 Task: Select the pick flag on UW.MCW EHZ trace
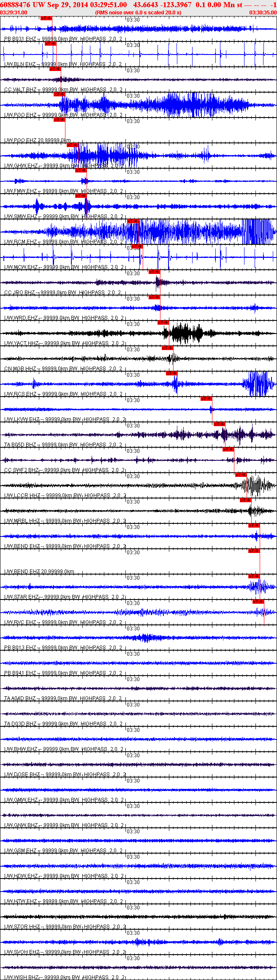tap(137, 246)
